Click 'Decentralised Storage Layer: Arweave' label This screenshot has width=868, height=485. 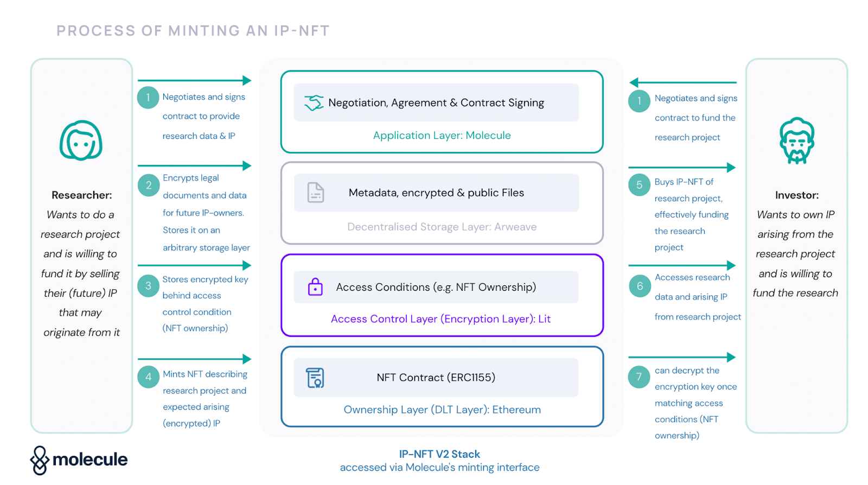442,227
